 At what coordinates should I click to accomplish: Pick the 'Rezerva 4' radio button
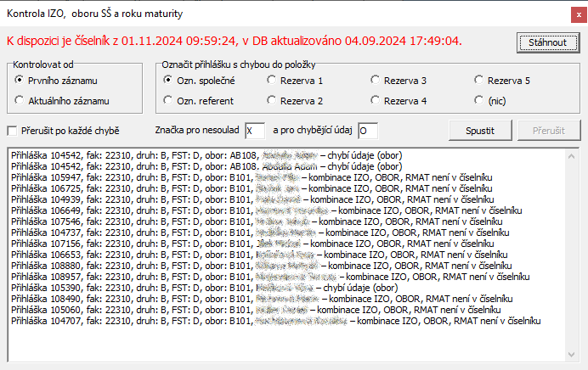376,101
